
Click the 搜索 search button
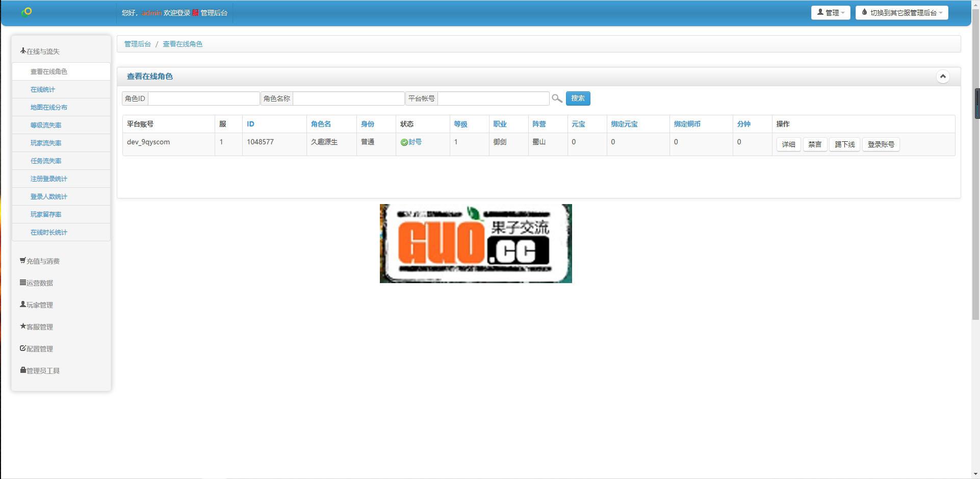tap(578, 98)
